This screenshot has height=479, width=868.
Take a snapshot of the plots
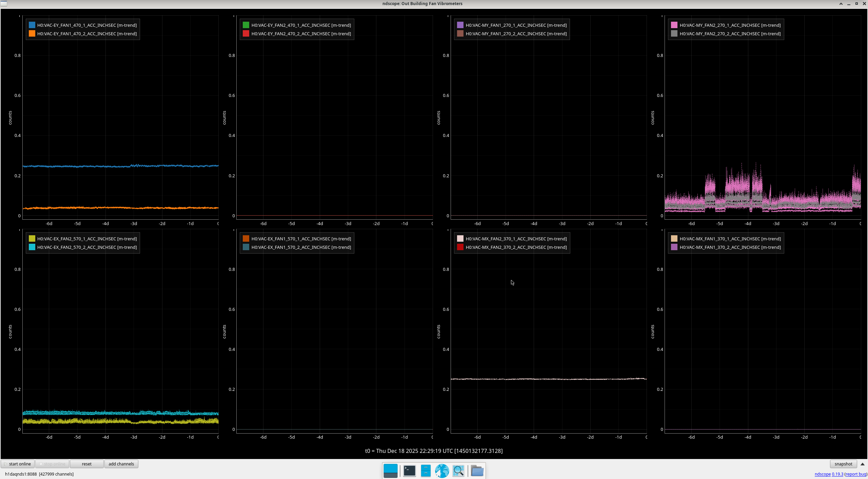click(843, 464)
